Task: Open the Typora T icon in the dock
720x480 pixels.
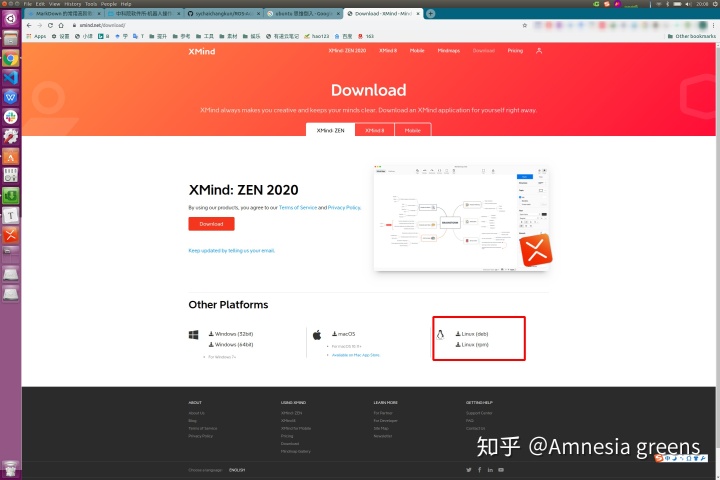Action: coord(10,215)
